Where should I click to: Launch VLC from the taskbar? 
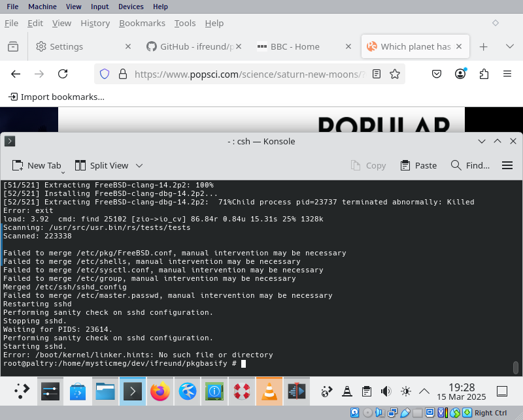coord(269,391)
